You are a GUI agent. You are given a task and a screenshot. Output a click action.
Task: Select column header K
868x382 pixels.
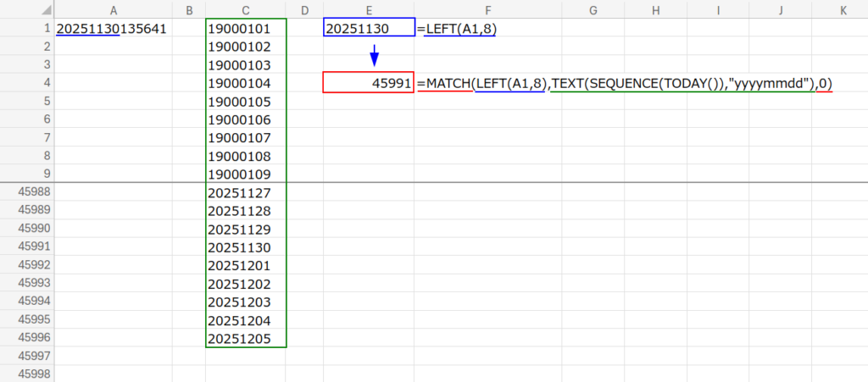point(843,9)
